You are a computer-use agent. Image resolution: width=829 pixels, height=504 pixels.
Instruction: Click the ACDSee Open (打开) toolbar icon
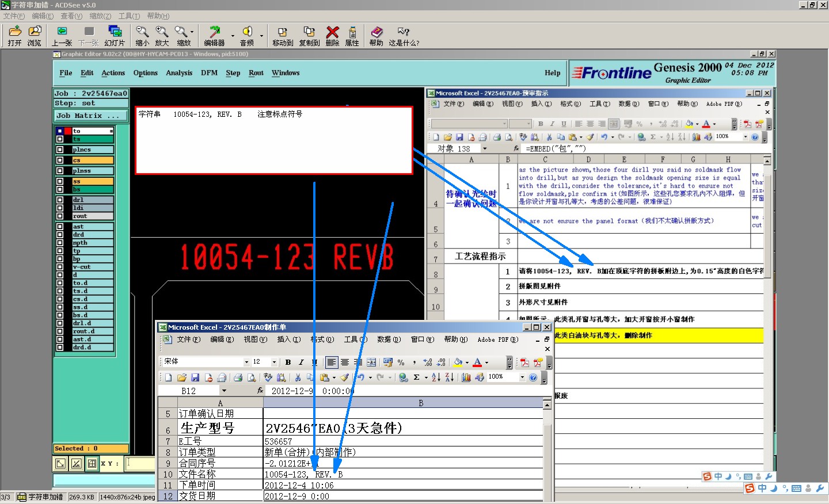[15, 36]
